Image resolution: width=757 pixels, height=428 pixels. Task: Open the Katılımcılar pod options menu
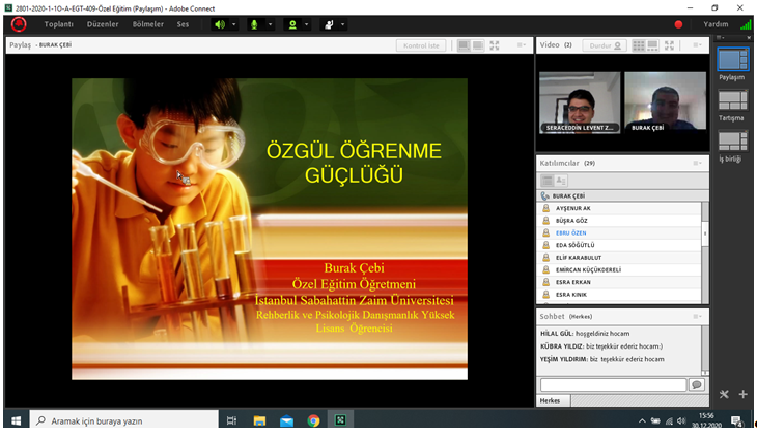point(698,162)
